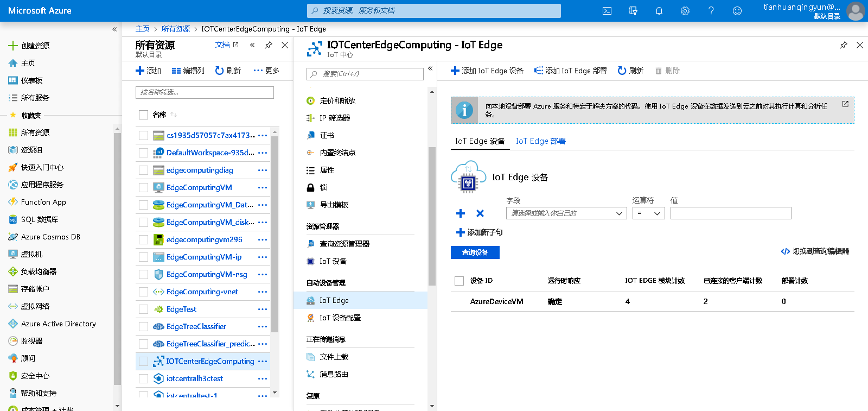This screenshot has height=411, width=868.
Task: Click Add IoT Edge deployment button
Action: point(571,71)
